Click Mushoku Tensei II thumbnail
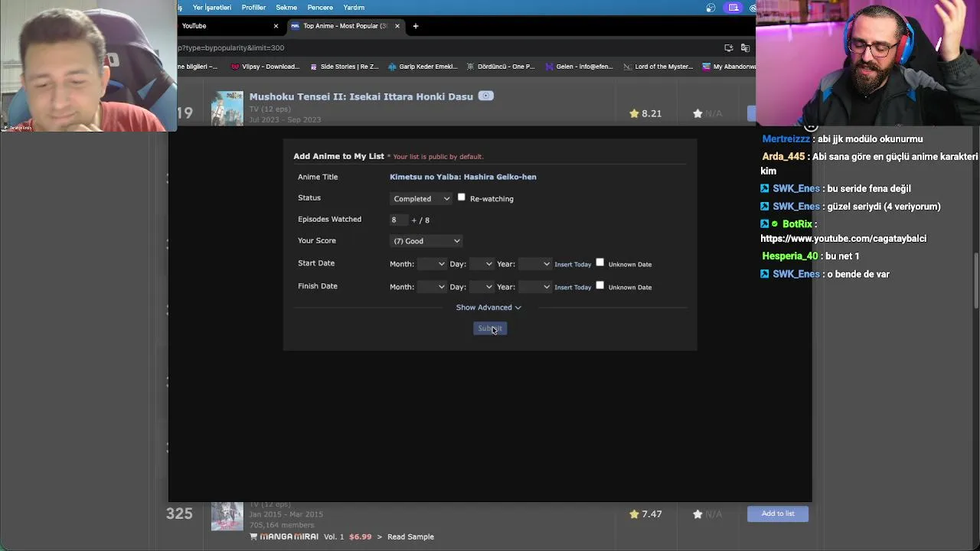 click(x=227, y=108)
